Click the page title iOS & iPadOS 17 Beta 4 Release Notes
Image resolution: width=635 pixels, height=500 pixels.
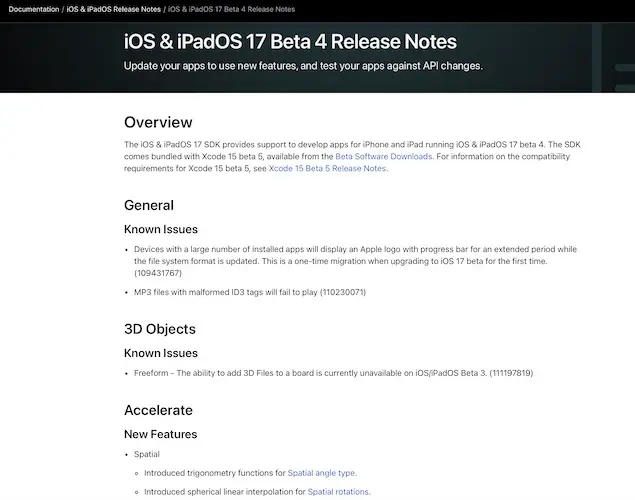pos(290,42)
